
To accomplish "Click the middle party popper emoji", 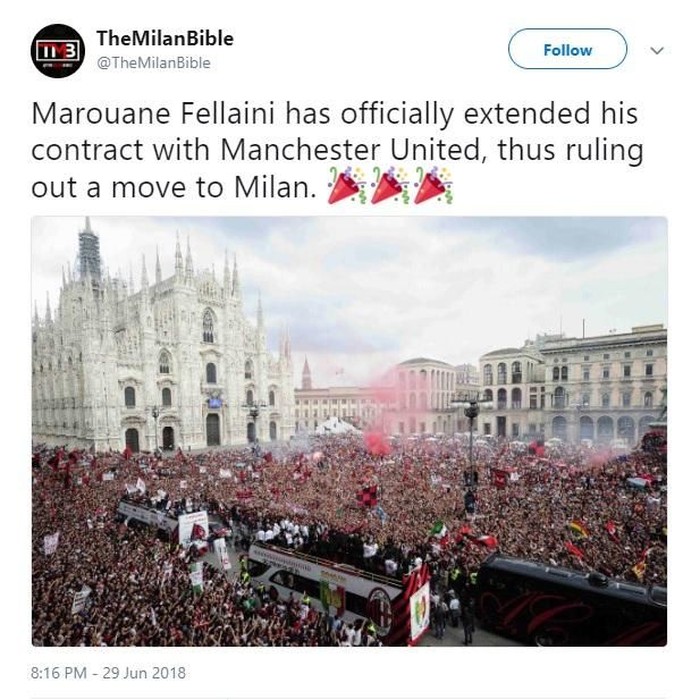I will 389,186.
